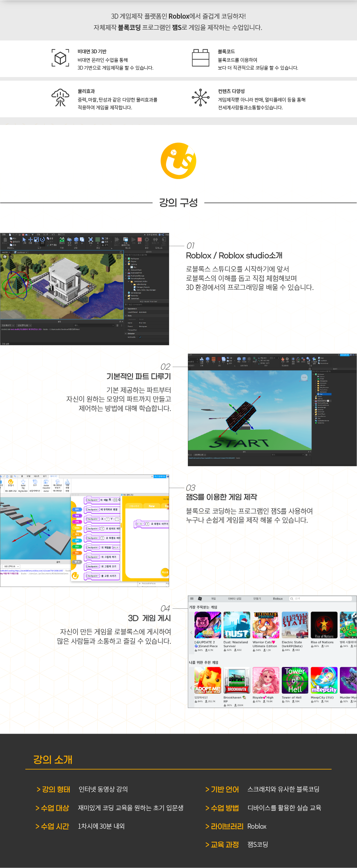The width and height of the screenshot is (357, 868).
Task: Open the hamburger menu on the Roblox site
Action: coord(192,599)
